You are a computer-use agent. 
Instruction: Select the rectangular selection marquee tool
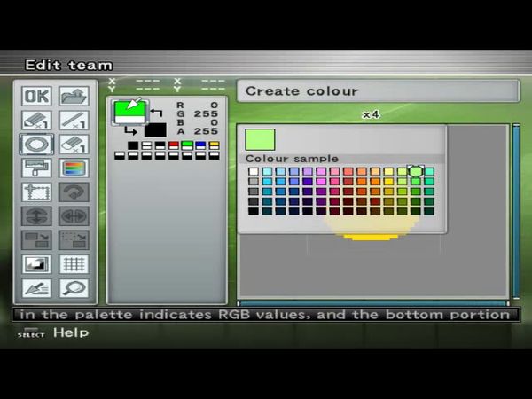36,192
